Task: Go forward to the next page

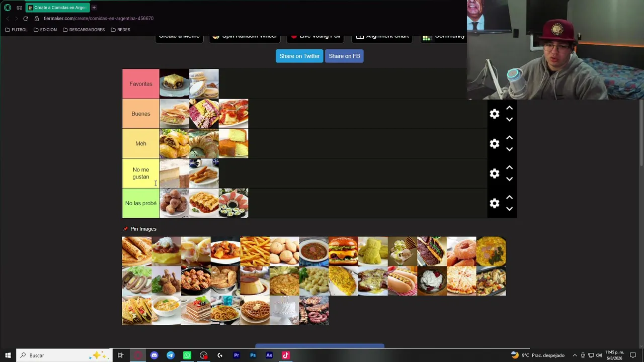Action: point(16,19)
